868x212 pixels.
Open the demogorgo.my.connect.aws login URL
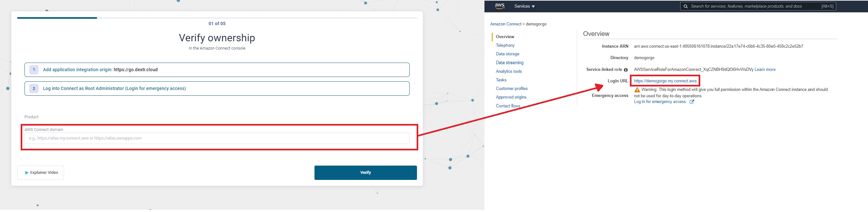click(665, 81)
